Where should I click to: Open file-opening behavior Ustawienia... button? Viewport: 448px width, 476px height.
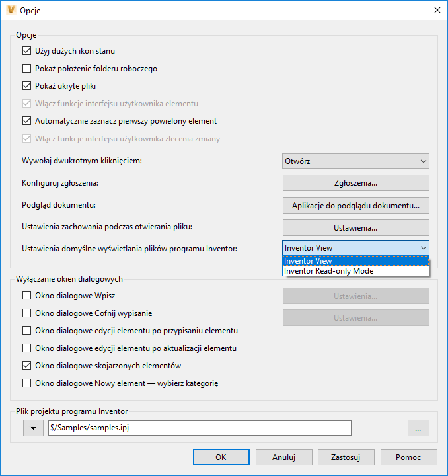[x=355, y=228]
